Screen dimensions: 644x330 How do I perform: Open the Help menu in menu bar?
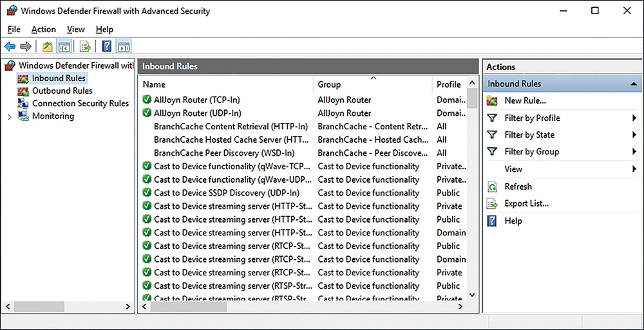(104, 29)
